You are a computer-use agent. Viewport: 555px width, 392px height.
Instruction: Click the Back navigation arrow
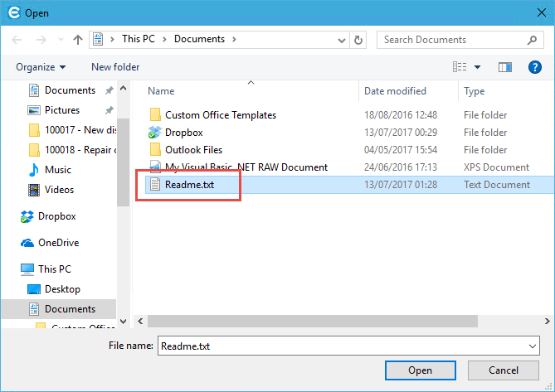(17, 40)
